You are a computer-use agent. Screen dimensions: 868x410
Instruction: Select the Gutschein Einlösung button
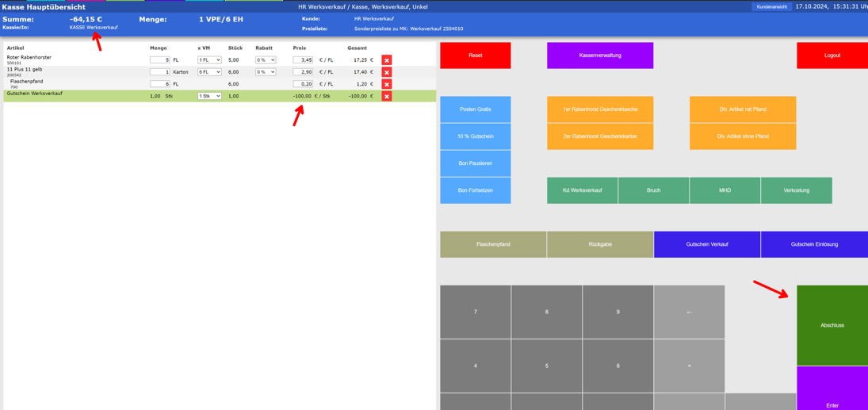(x=814, y=244)
